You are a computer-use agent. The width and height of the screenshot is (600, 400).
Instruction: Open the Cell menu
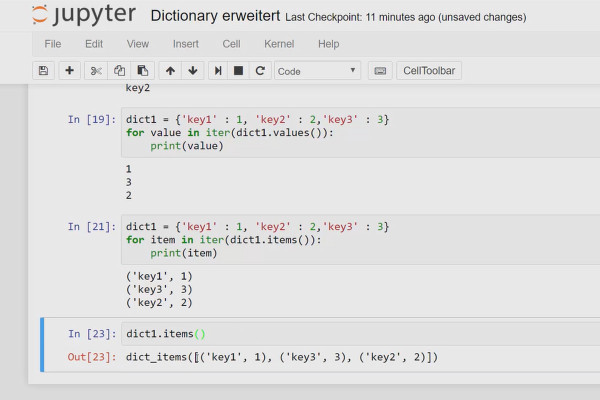(x=232, y=44)
